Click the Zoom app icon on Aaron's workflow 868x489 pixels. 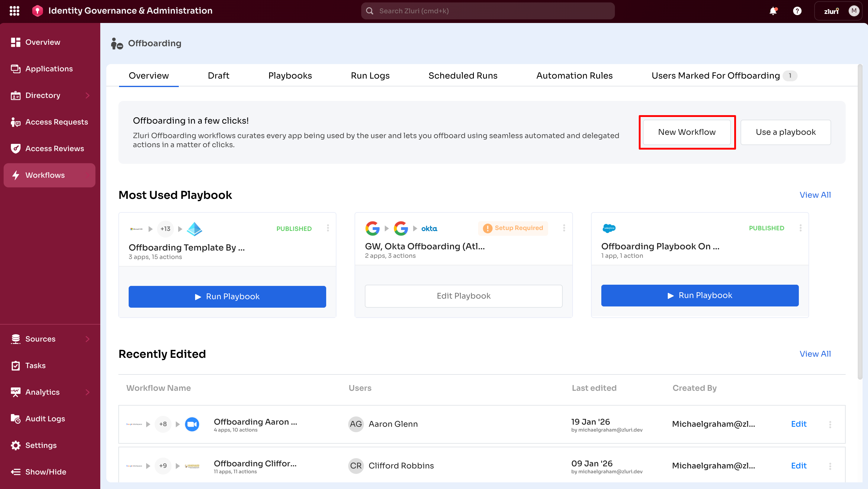click(x=192, y=424)
